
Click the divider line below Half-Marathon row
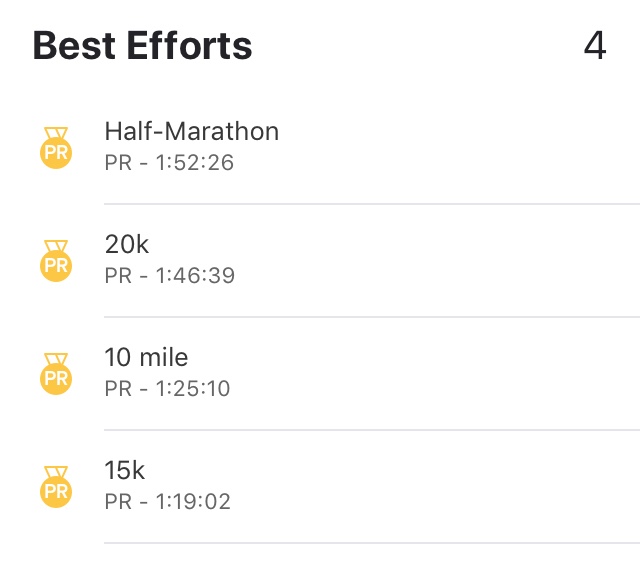click(x=370, y=204)
